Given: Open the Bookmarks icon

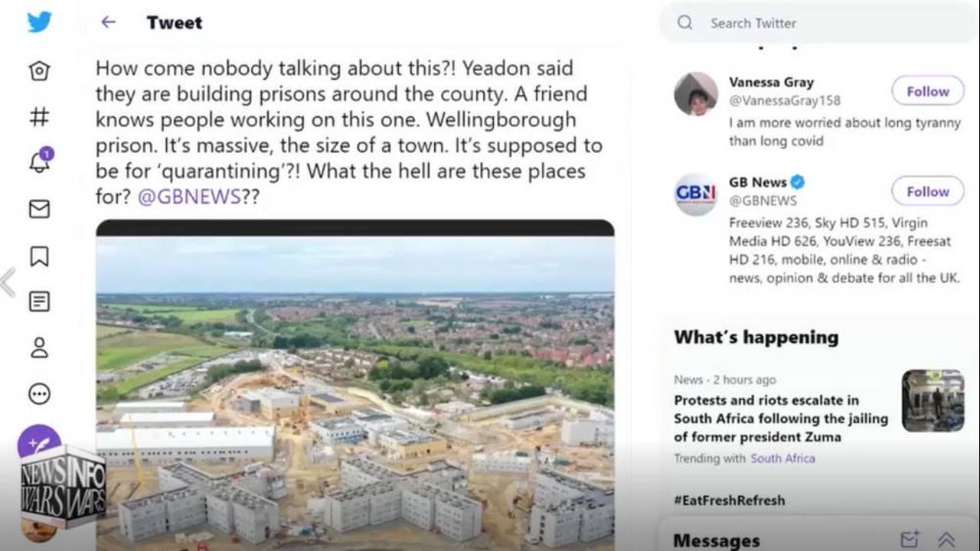Looking at the screenshot, I should click(39, 256).
